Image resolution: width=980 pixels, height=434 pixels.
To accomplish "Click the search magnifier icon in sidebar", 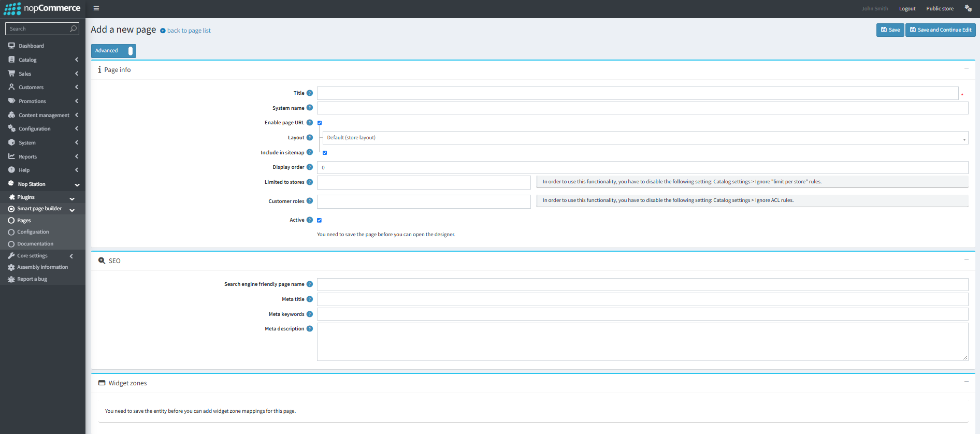I will (x=73, y=29).
